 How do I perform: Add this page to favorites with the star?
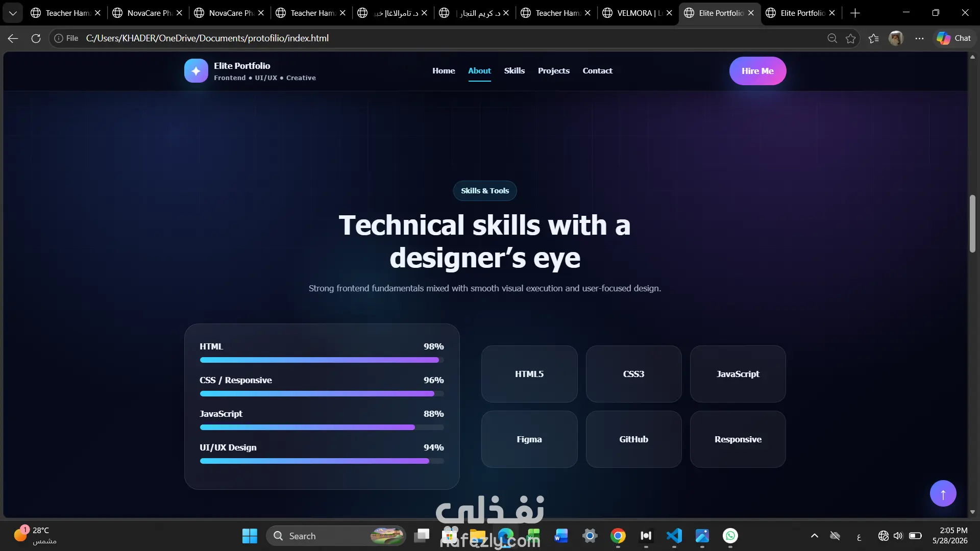[x=850, y=38]
